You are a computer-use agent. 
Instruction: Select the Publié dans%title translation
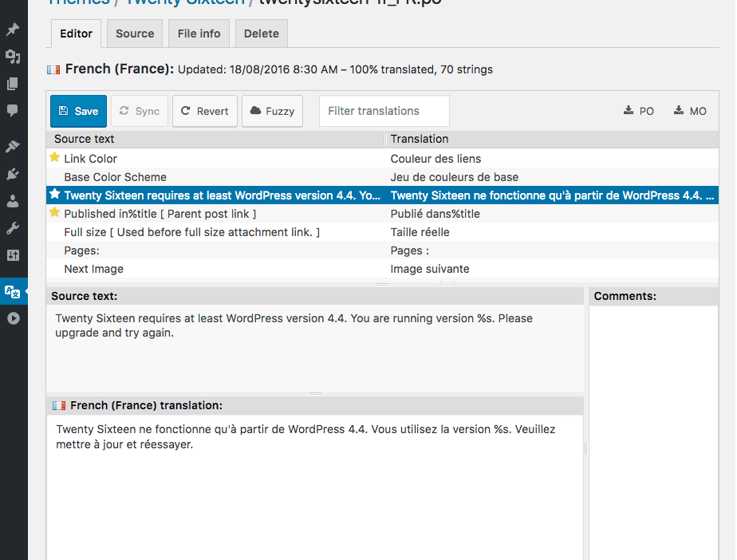(435, 214)
